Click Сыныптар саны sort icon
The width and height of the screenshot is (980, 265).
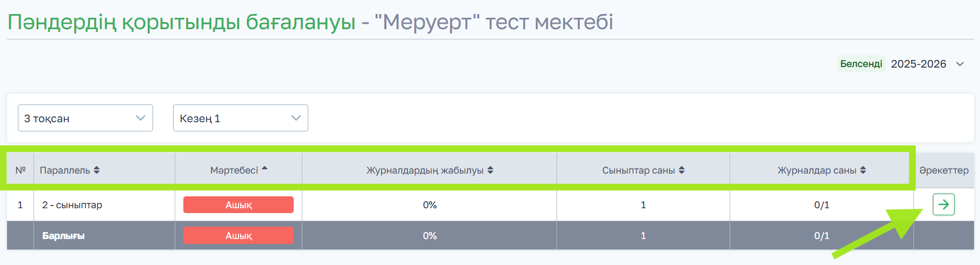[x=682, y=170]
